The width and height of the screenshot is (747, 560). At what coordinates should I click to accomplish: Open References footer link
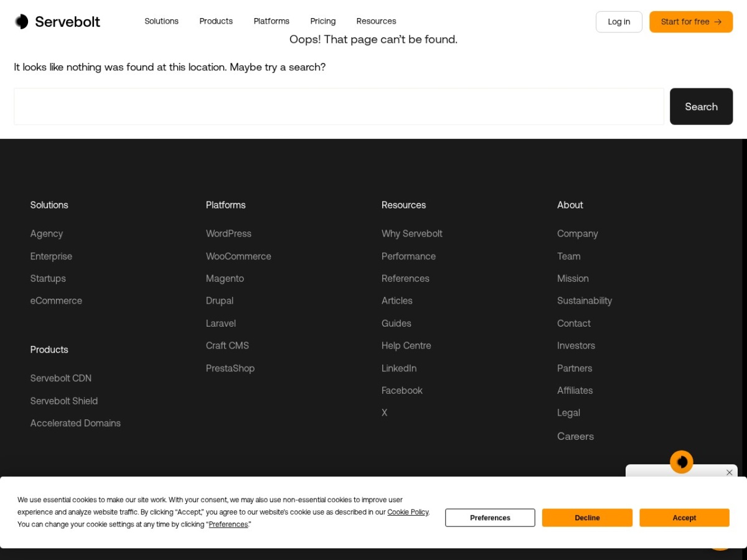click(405, 279)
